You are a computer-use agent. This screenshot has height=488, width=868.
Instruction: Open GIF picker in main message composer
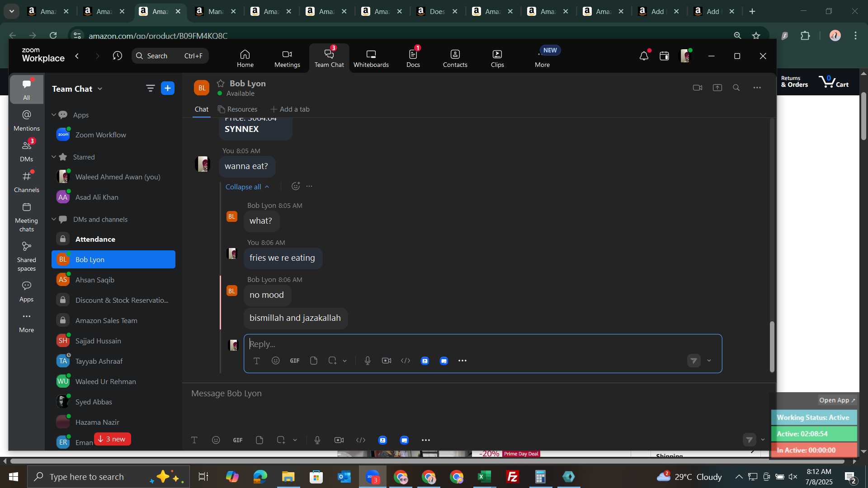click(x=238, y=440)
